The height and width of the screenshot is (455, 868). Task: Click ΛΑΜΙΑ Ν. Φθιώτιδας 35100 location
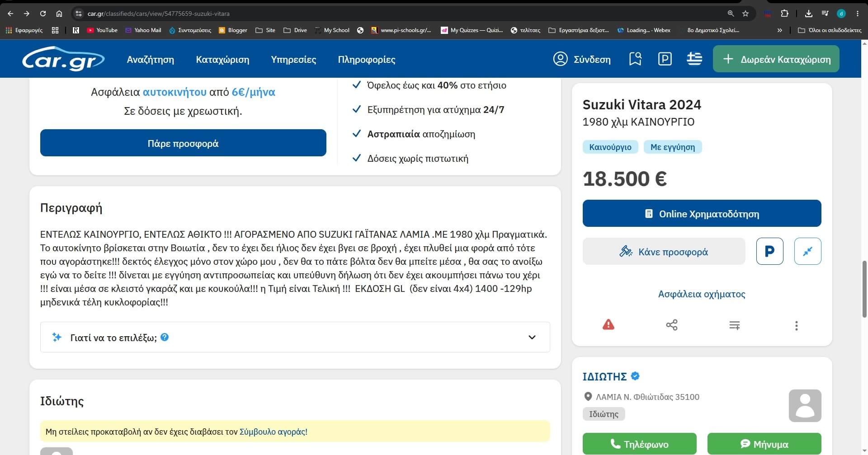tap(647, 397)
